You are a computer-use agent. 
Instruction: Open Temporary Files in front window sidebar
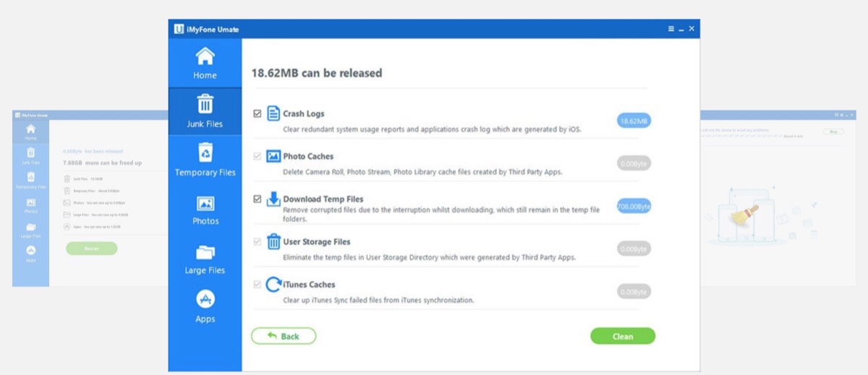pyautogui.click(x=205, y=160)
